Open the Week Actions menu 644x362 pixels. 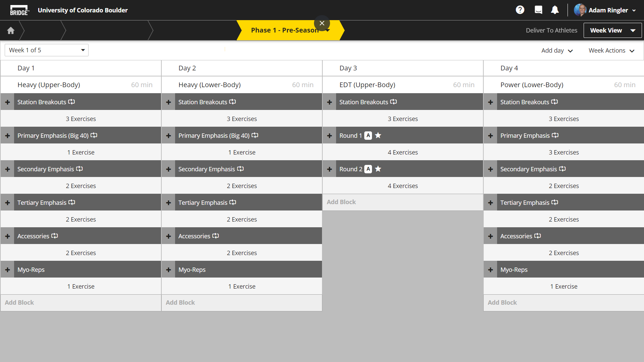click(611, 51)
